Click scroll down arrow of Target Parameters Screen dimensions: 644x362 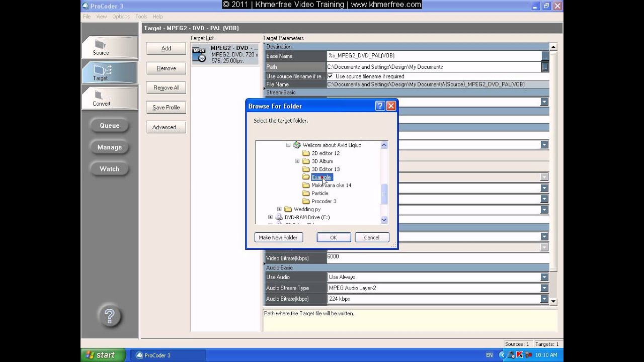553,301
